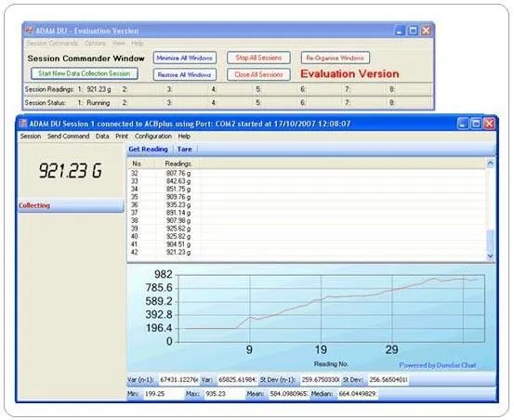Click Tare toolbar button
Viewport: 514px width, 420px height.
[185, 149]
